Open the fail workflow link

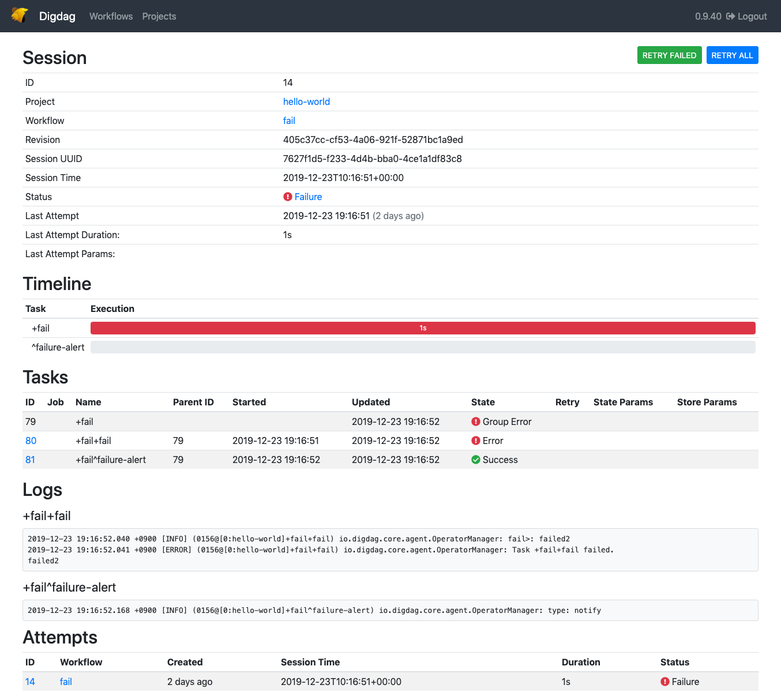click(289, 121)
